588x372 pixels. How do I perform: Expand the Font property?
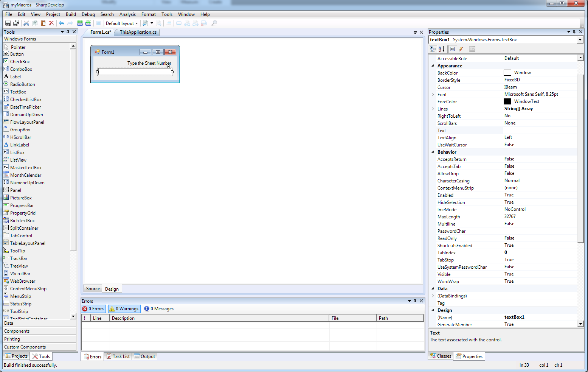(433, 94)
